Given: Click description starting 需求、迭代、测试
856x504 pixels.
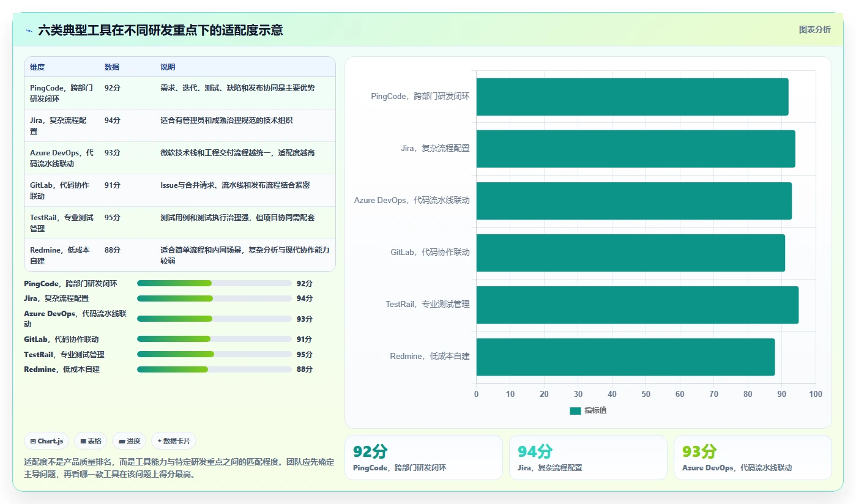Looking at the screenshot, I should click(x=237, y=88).
